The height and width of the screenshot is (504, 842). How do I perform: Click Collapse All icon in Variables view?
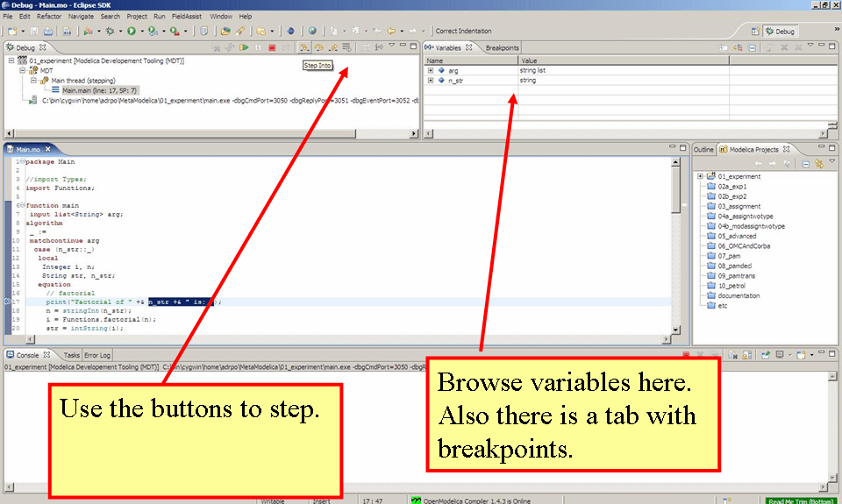[753, 47]
